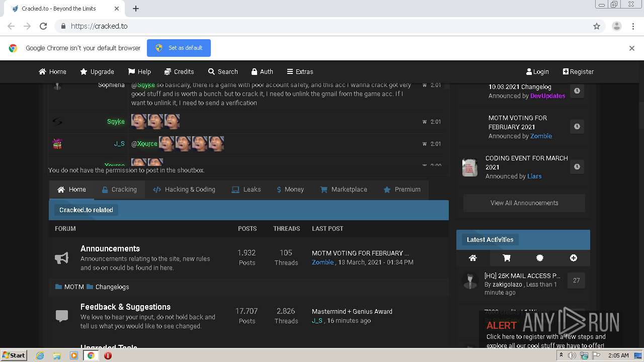Viewport: 644px width, 362px height.
Task: Reload the cracked.to page
Action: pyautogui.click(x=43, y=26)
